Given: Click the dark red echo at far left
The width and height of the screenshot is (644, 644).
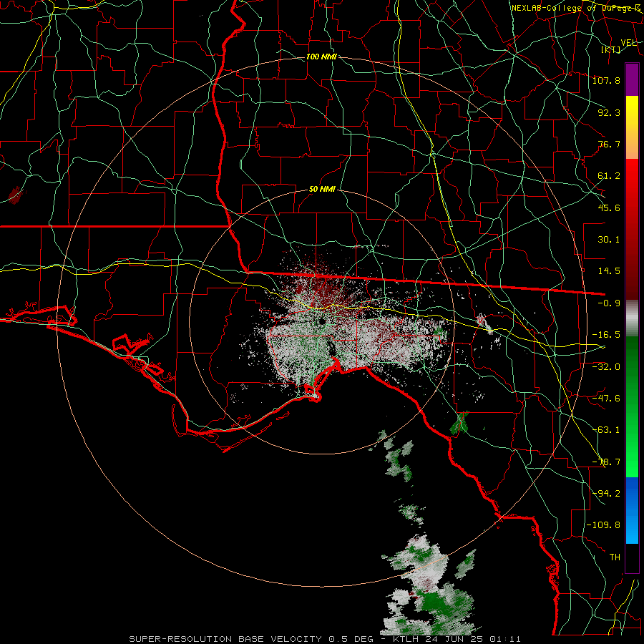Looking at the screenshot, I should (15, 195).
